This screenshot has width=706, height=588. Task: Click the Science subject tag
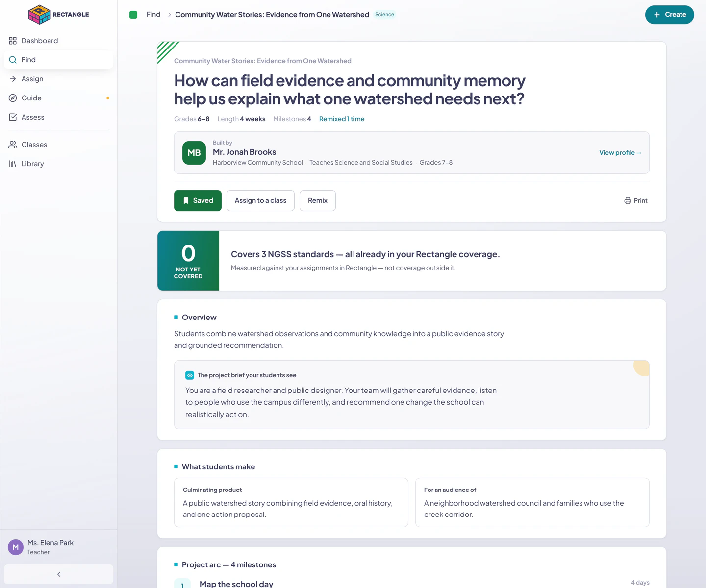(384, 15)
